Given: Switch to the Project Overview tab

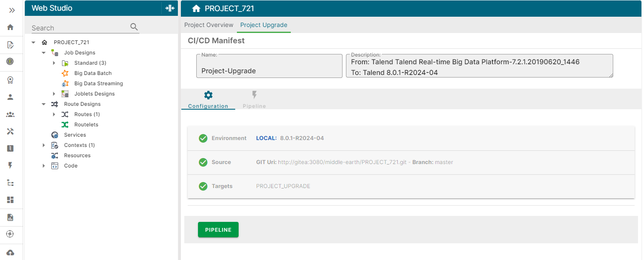Looking at the screenshot, I should (x=209, y=25).
